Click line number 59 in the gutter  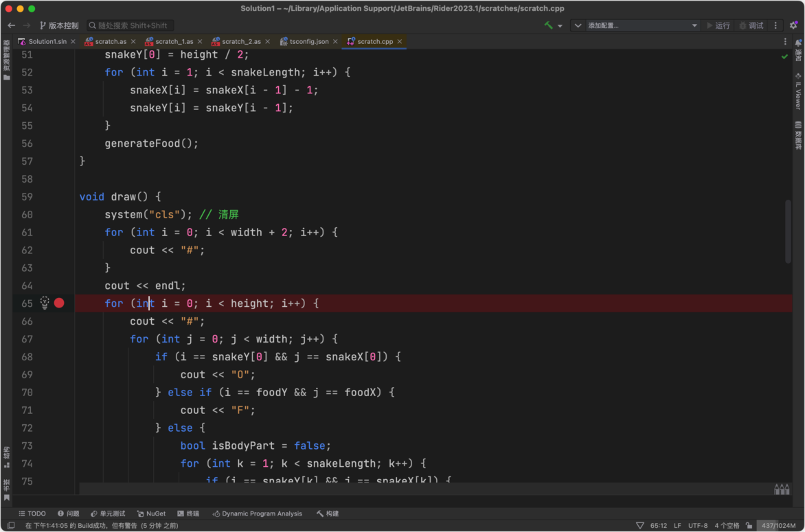(27, 197)
